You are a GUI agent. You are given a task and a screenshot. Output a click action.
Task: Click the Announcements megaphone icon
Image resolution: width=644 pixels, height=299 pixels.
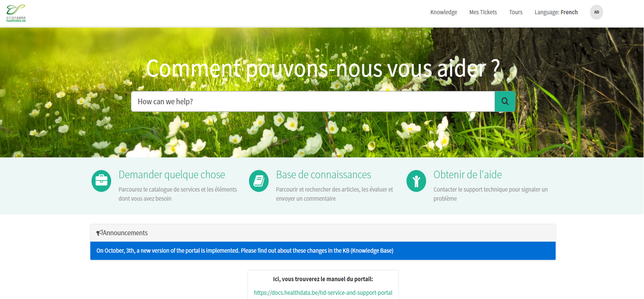point(99,233)
